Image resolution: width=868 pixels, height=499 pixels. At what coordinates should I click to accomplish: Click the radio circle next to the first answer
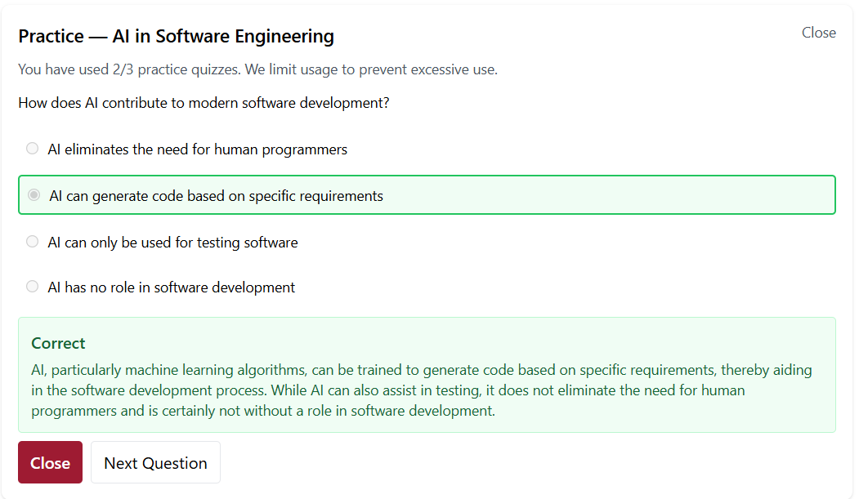point(32,148)
